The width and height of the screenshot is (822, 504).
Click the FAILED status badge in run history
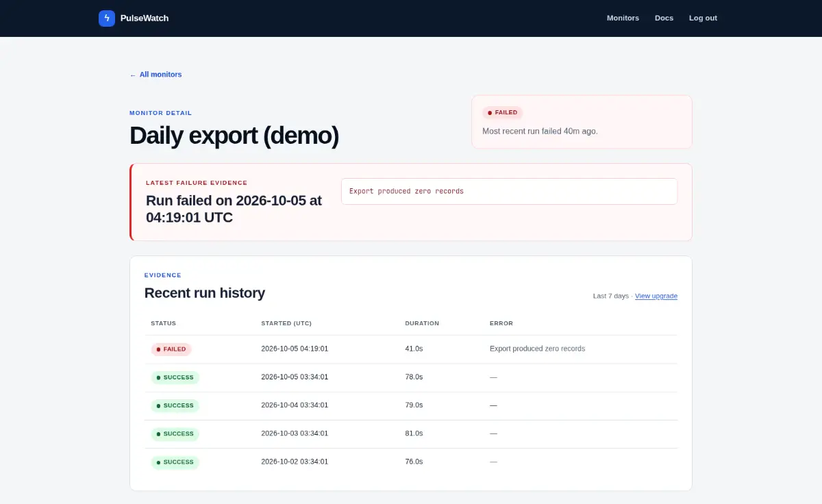point(171,349)
